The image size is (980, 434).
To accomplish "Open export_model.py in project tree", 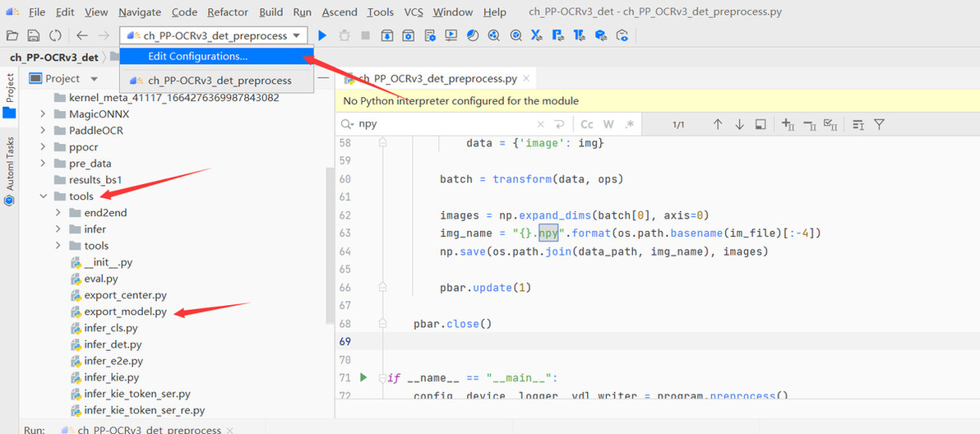I will pyautogui.click(x=125, y=312).
